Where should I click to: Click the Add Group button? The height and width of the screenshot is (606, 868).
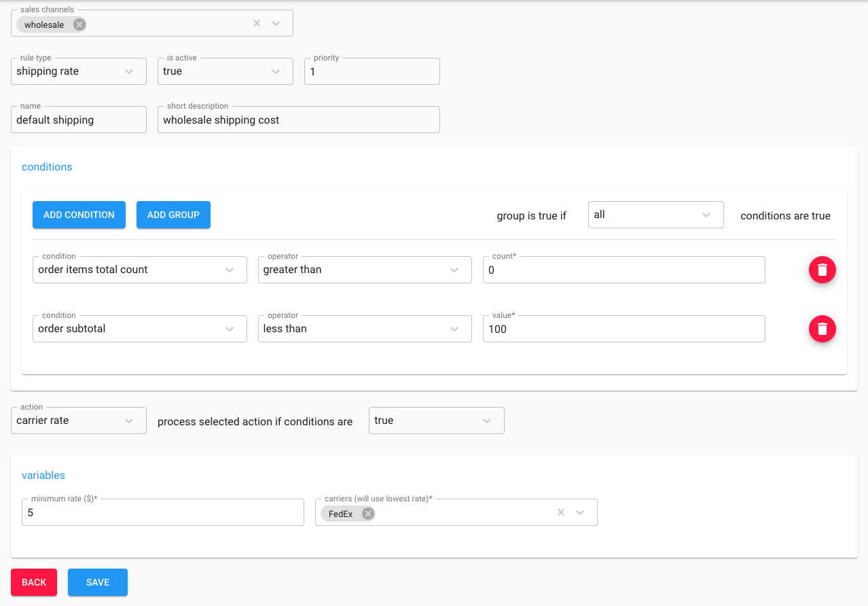click(x=173, y=215)
